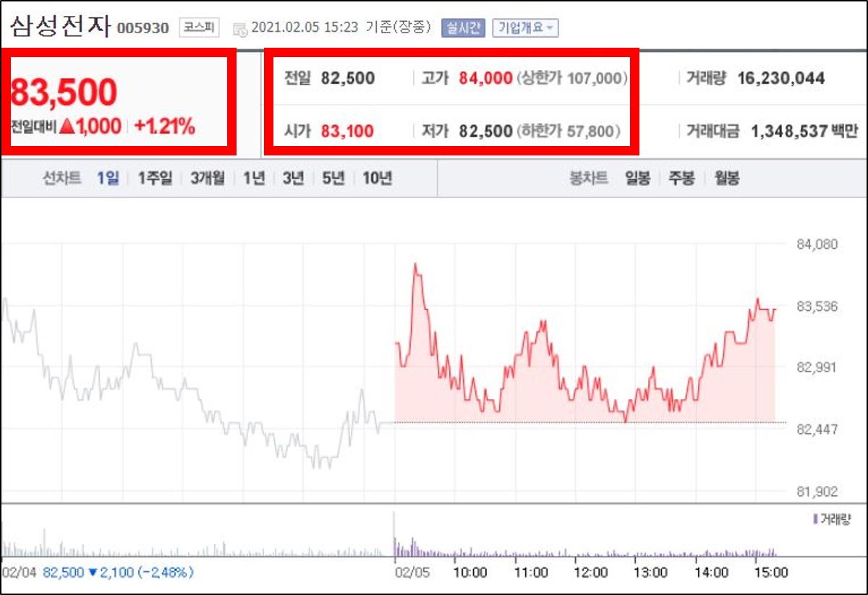Click the 15:00 time axis label
The width and height of the screenshot is (868, 595).
[x=771, y=573]
